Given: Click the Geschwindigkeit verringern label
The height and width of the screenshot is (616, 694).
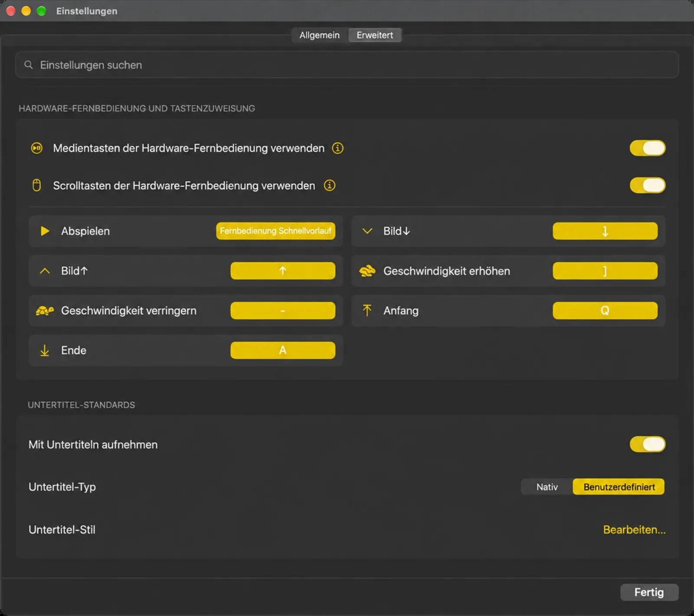Looking at the screenshot, I should (129, 311).
